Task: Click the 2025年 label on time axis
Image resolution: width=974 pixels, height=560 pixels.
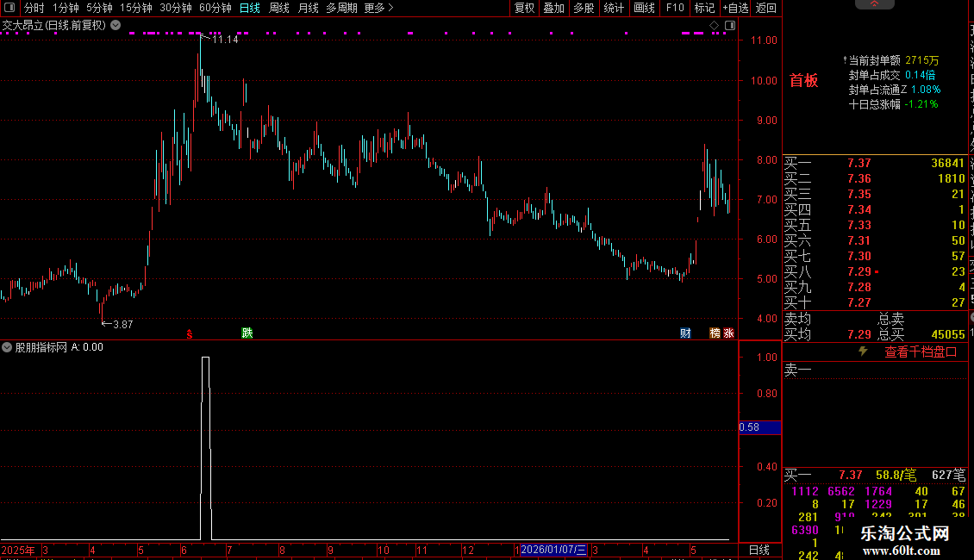Action: (x=18, y=550)
